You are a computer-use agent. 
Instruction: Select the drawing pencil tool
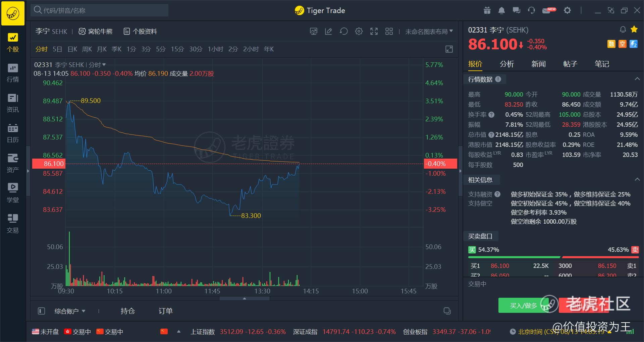tap(328, 32)
